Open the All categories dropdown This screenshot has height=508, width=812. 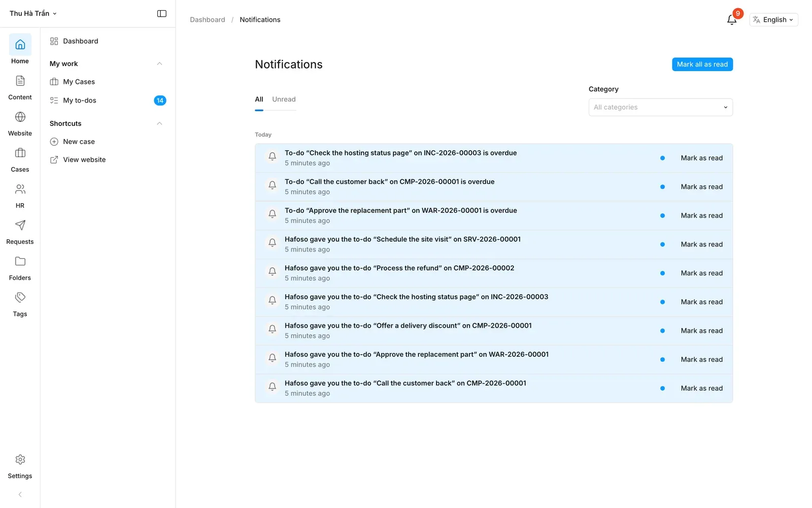[660, 107]
